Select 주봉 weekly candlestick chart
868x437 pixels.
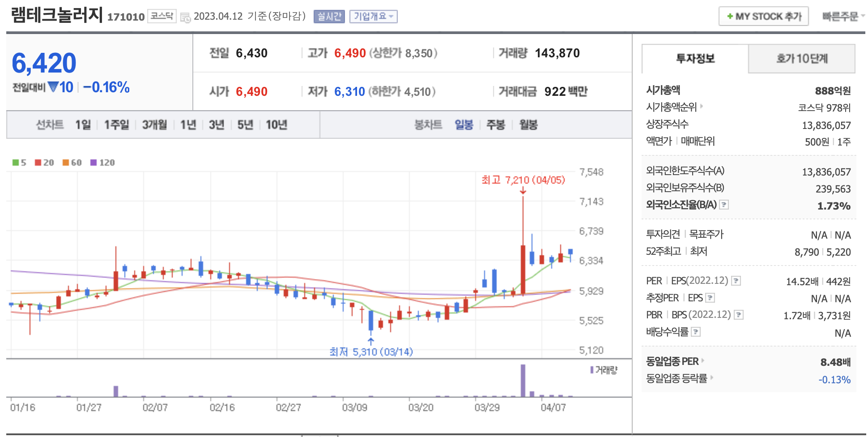click(x=495, y=124)
